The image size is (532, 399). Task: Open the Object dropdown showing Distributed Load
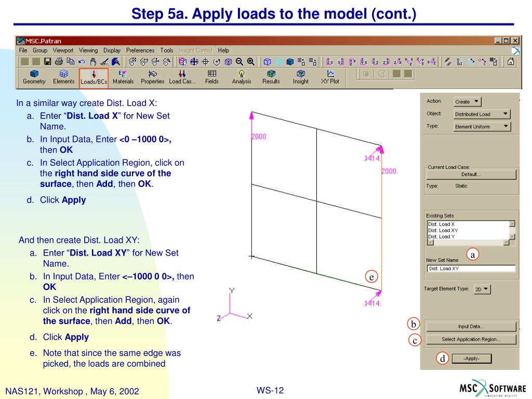pyautogui.click(x=482, y=114)
